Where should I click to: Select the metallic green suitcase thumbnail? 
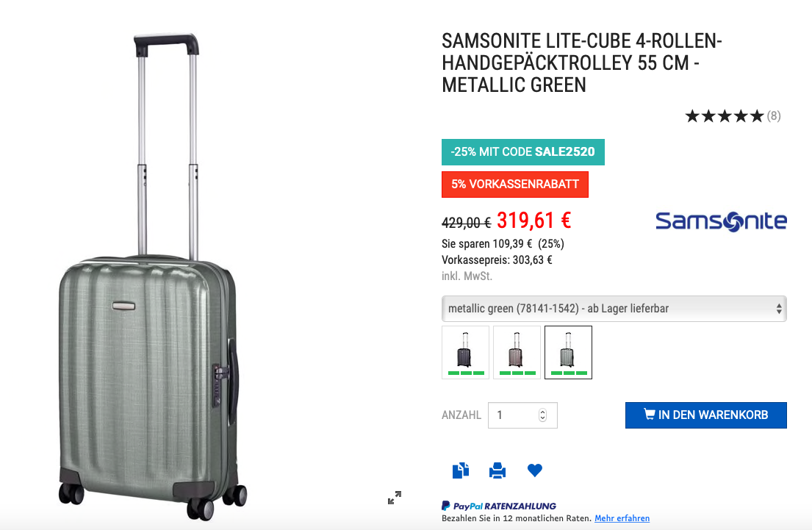(568, 352)
